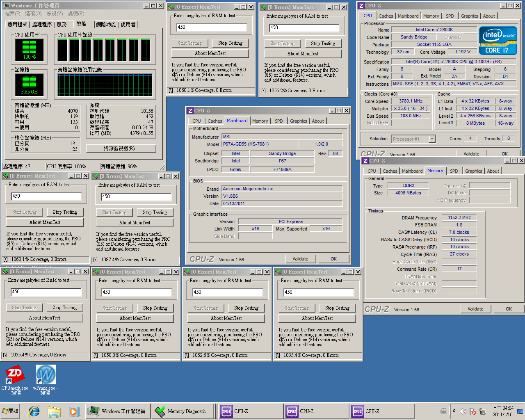The height and width of the screenshot is (420, 525).
Task: Click the Action Center flag tray icon
Action: point(473,411)
